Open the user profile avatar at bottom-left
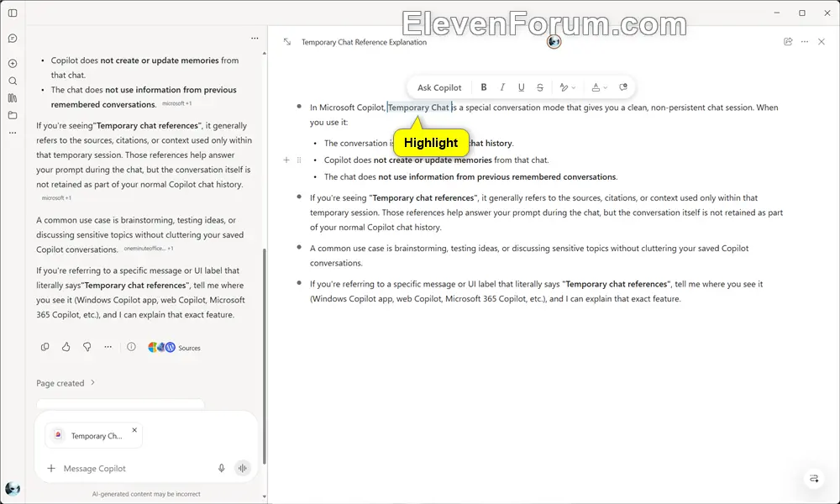The width and height of the screenshot is (840, 504). pos(13,488)
